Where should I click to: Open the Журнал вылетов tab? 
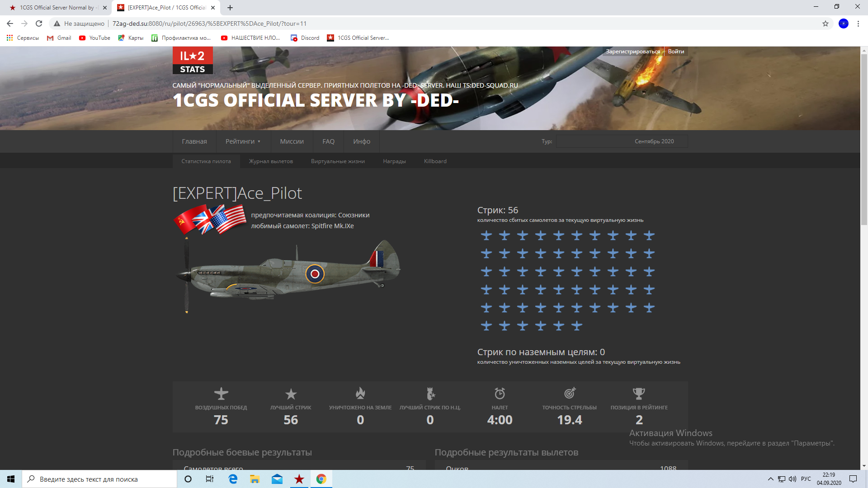point(271,161)
